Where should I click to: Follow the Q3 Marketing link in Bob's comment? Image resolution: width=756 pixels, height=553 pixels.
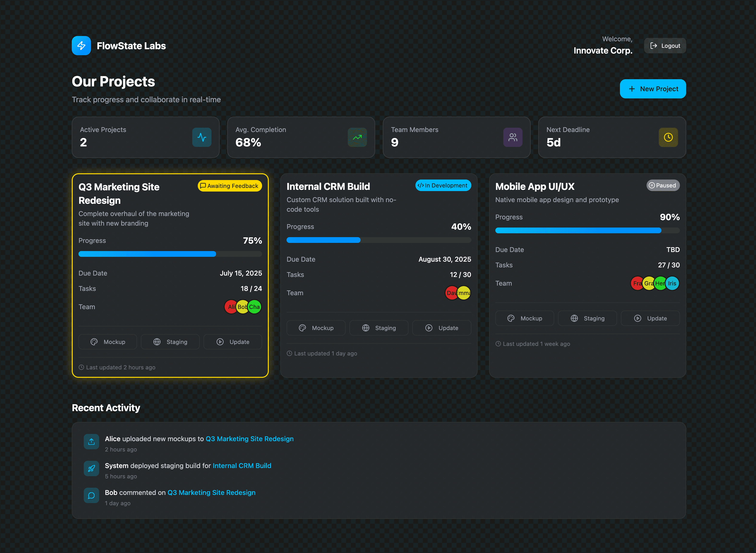(211, 493)
